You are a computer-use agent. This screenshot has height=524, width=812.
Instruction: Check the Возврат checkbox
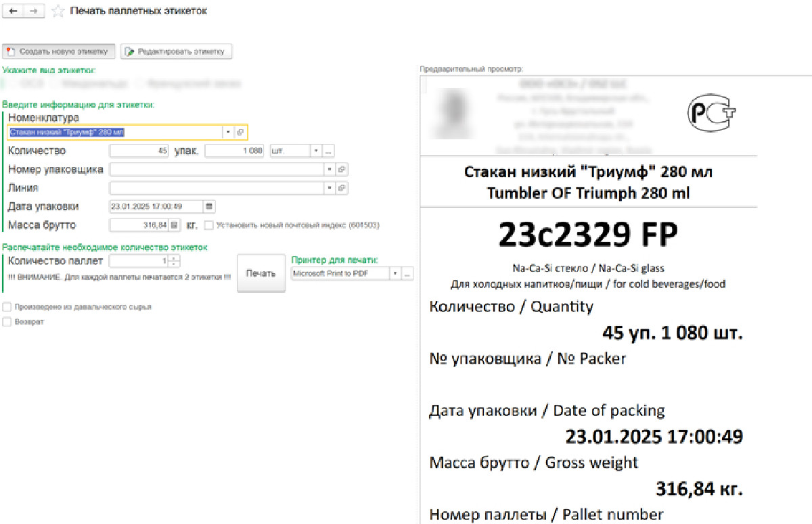pyautogui.click(x=7, y=323)
